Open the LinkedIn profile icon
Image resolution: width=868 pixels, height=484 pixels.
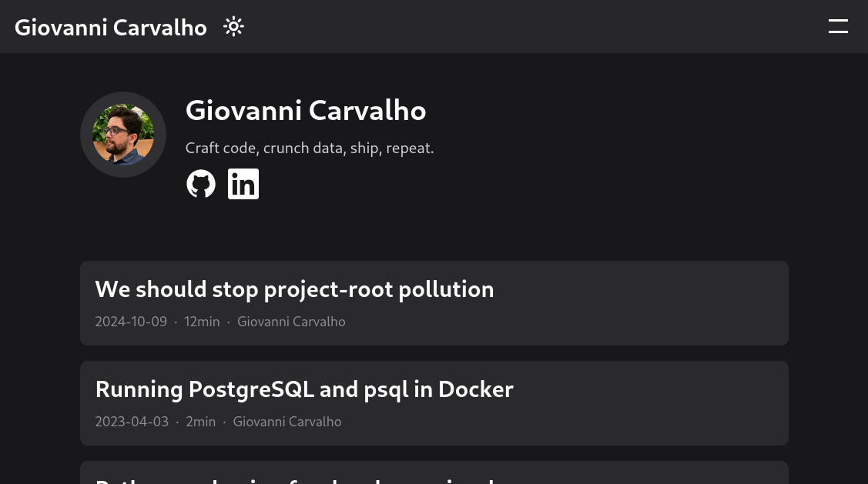coord(243,184)
